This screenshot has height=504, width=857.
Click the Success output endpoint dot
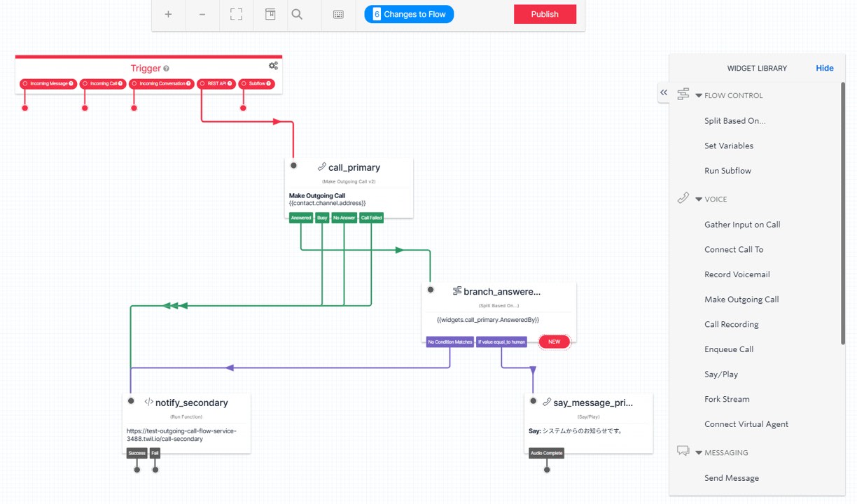(137, 469)
